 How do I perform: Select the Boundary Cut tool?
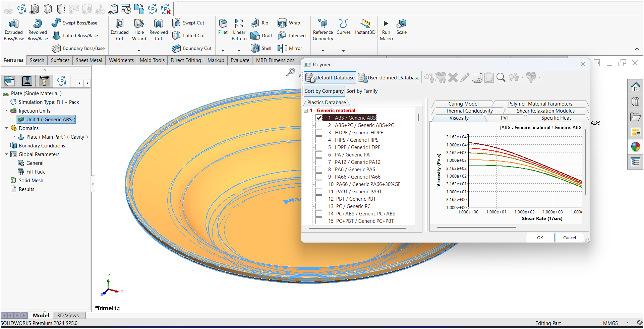coord(192,48)
